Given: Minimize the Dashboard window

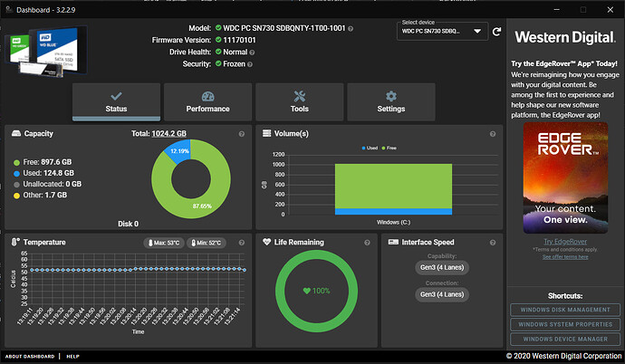Looking at the screenshot, I should pos(556,9).
